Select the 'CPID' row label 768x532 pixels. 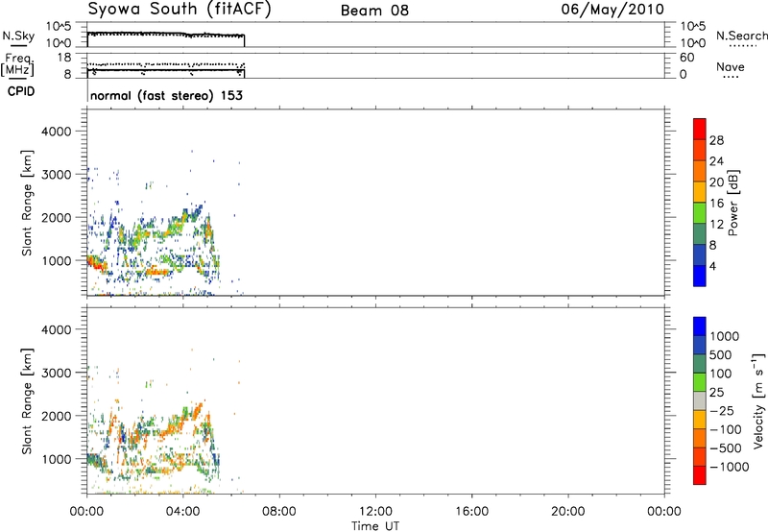[x=21, y=91]
